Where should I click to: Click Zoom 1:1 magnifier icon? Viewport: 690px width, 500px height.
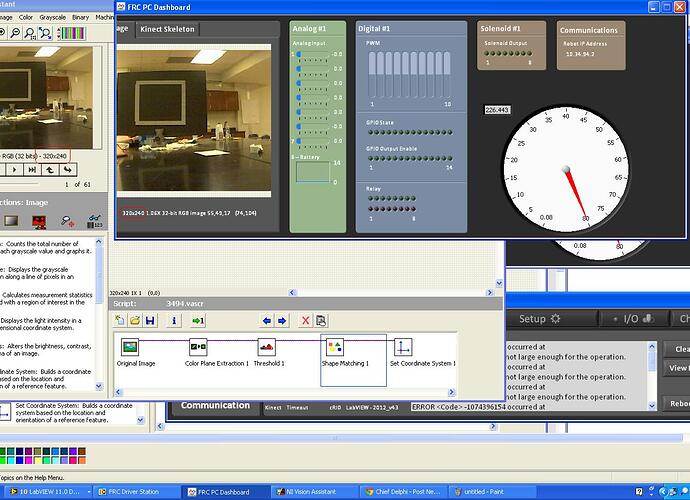point(30,33)
